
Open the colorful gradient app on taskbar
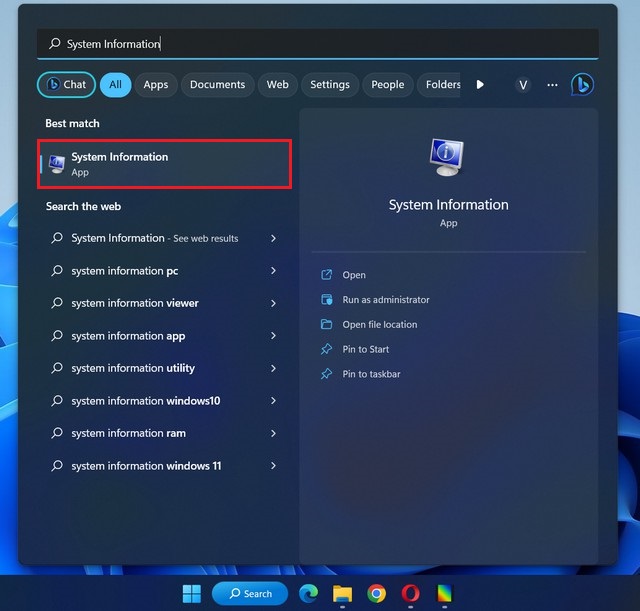444,593
